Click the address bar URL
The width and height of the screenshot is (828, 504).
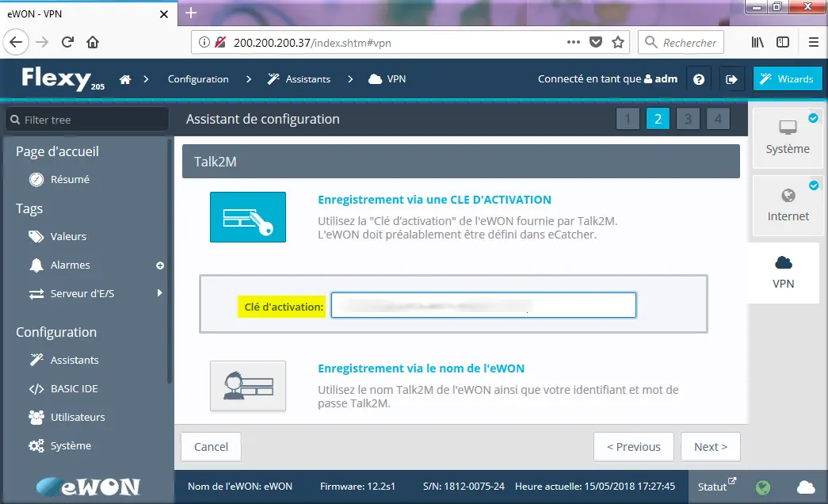point(312,43)
